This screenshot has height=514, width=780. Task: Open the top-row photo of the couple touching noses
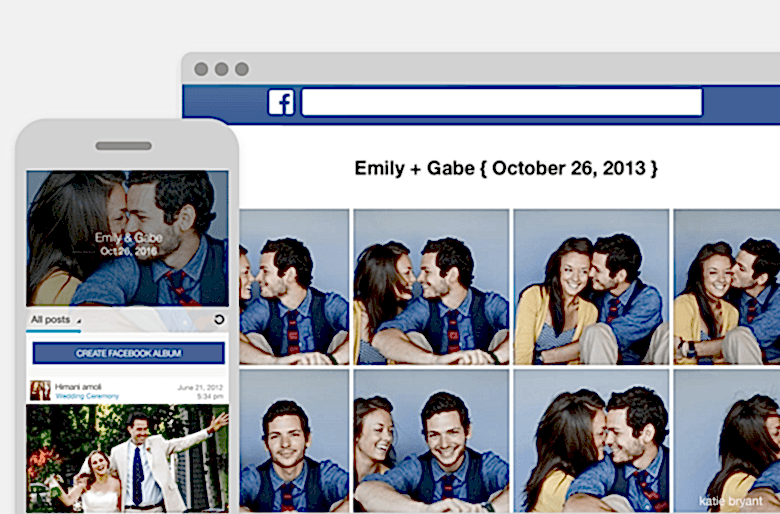coord(431,287)
